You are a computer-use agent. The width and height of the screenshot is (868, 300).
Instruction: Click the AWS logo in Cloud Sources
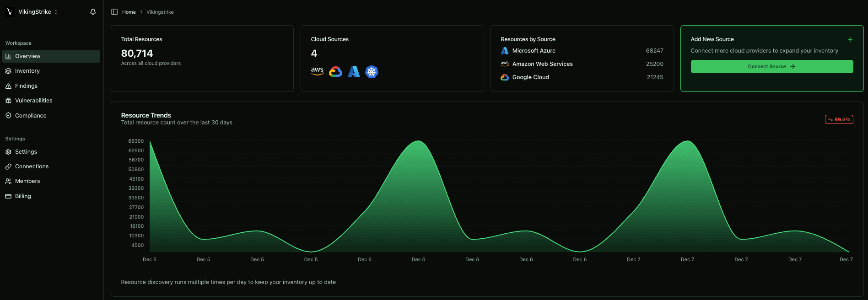[x=317, y=71]
